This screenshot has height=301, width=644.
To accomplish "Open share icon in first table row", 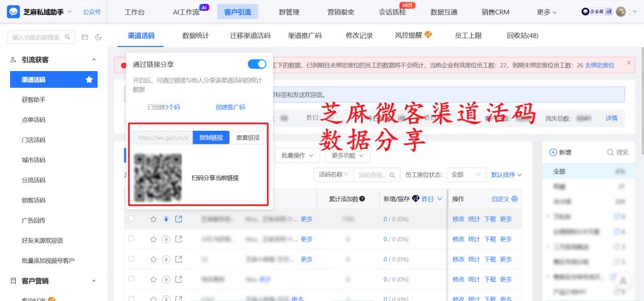I will tap(179, 219).
